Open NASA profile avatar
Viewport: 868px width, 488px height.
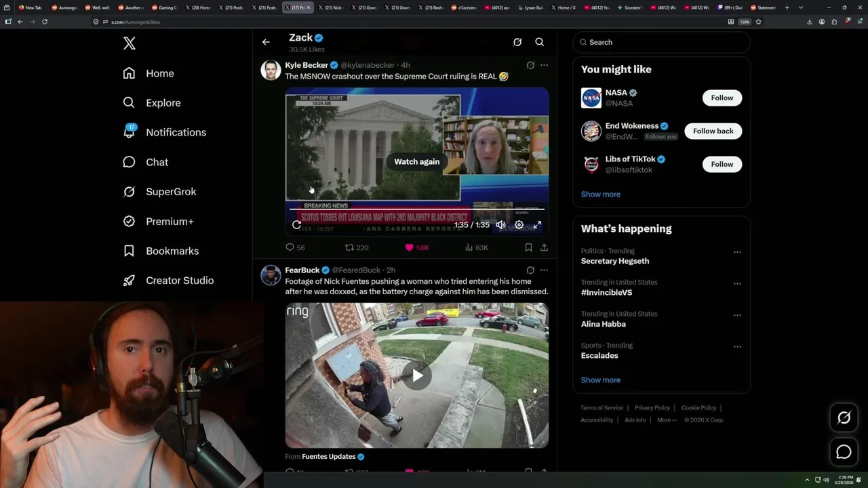pos(591,98)
